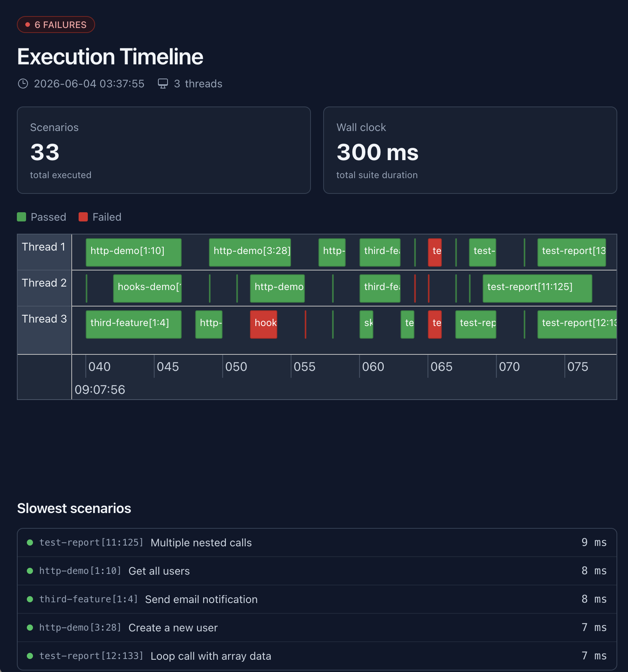
Task: Click the Thread 2 row label
Action: [44, 283]
